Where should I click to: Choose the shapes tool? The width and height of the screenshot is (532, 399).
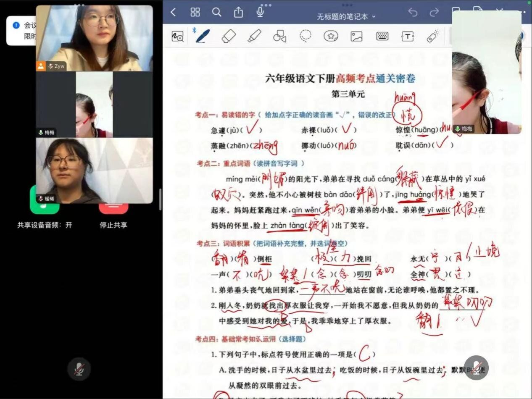tap(279, 36)
